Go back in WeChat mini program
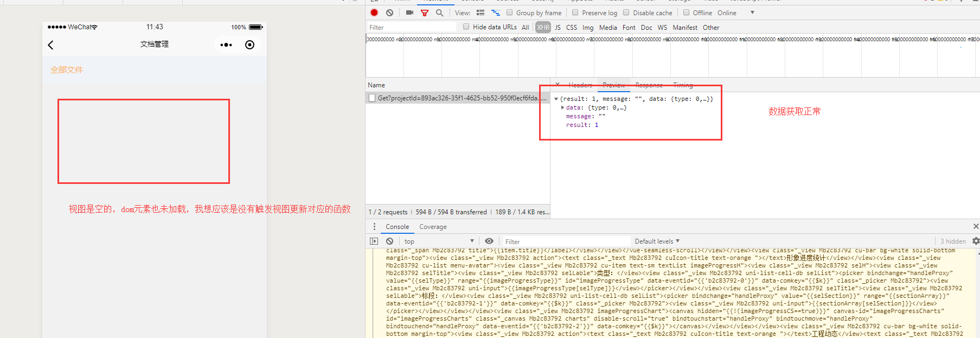 [x=51, y=45]
